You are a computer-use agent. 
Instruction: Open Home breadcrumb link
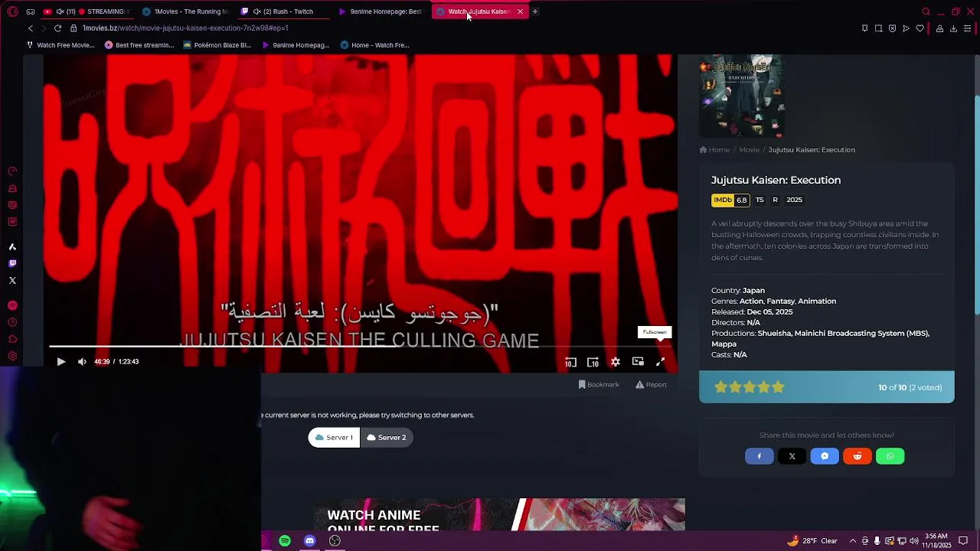tap(714, 150)
